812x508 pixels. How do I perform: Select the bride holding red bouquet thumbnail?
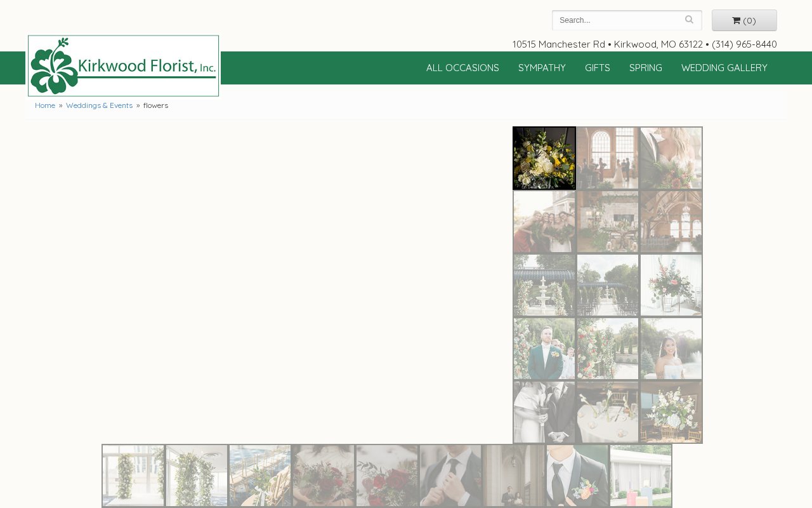tap(324, 476)
